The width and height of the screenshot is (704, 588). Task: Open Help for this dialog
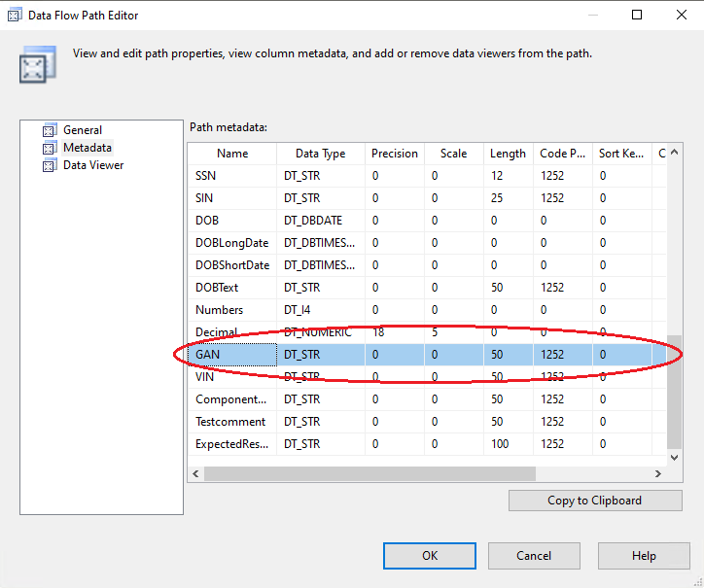click(643, 556)
